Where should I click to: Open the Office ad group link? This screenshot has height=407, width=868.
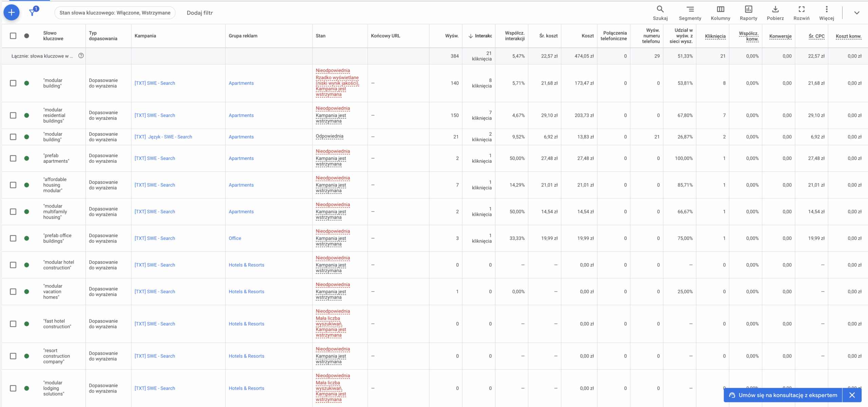tap(235, 238)
